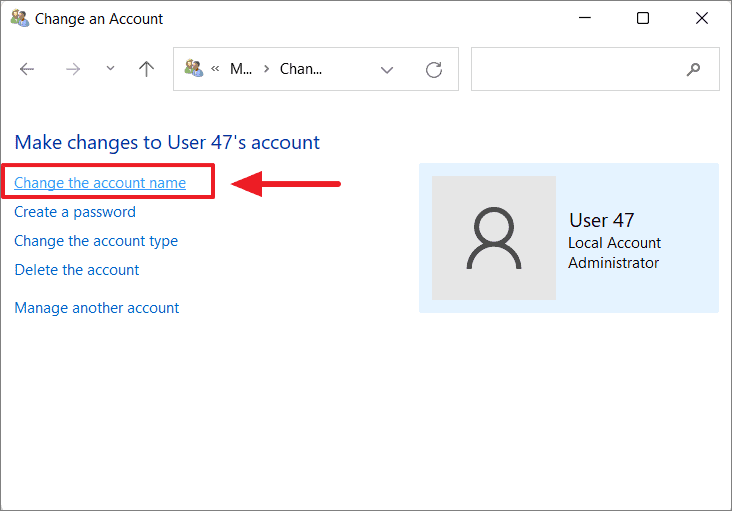Open 'Create a password' link
Image resolution: width=732 pixels, height=511 pixels.
pyautogui.click(x=75, y=212)
